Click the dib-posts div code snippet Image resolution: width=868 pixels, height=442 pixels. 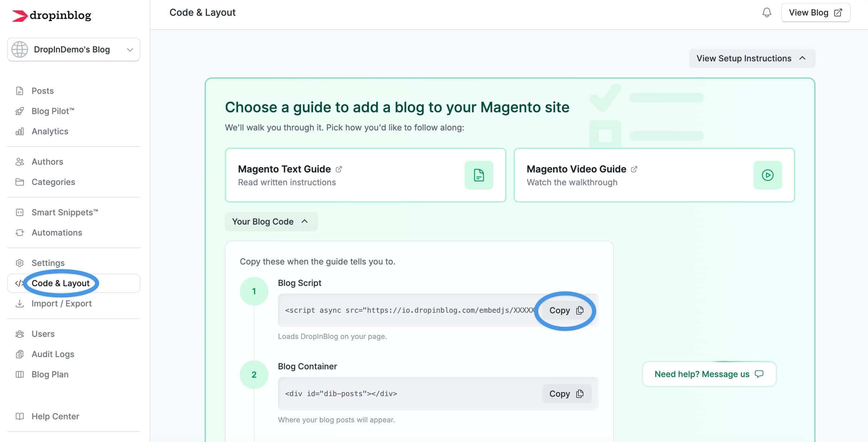[341, 394]
